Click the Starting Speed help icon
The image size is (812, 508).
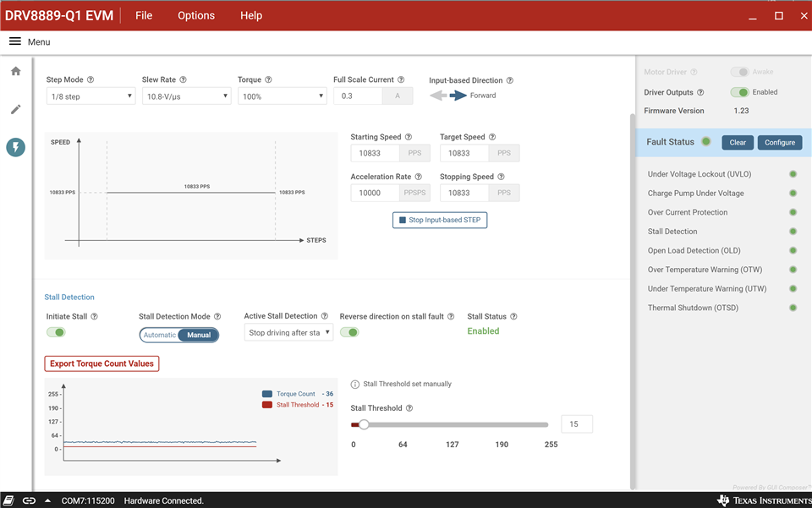[408, 137]
